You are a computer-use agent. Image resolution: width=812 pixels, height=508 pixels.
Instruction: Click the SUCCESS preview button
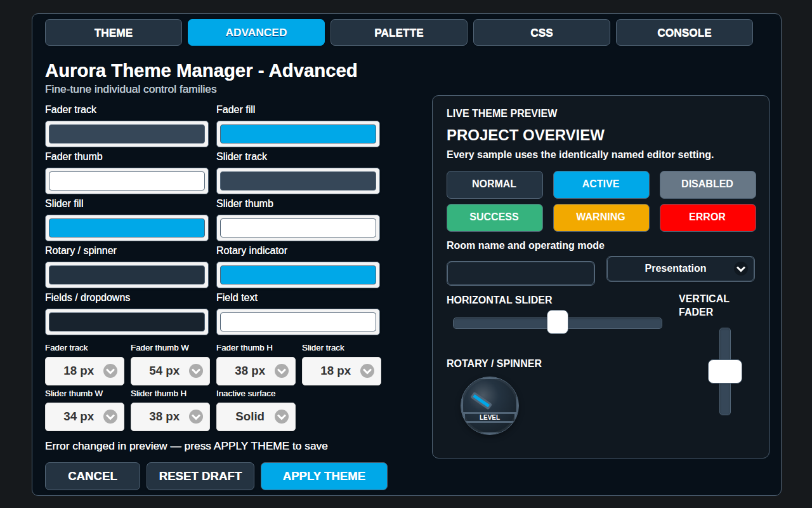point(495,218)
